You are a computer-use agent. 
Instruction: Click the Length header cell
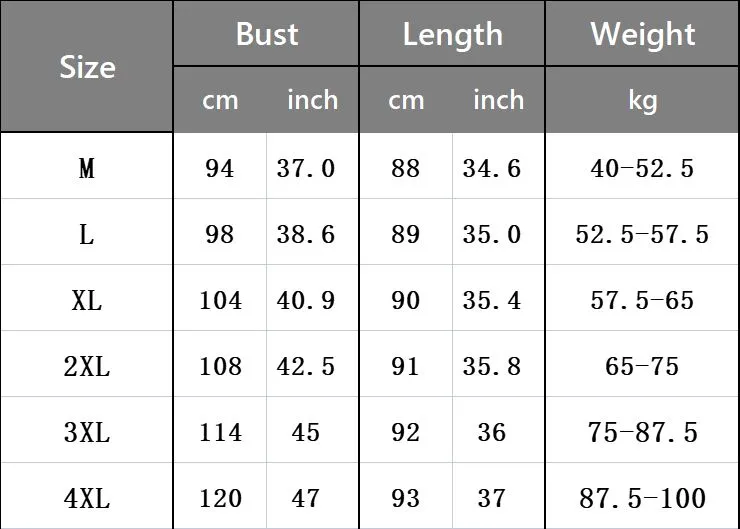tap(452, 35)
